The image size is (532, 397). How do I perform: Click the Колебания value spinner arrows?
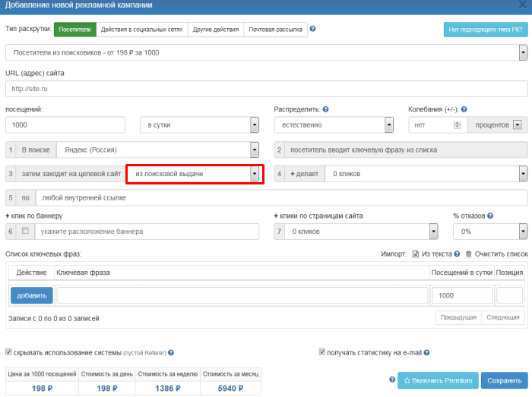457,125
